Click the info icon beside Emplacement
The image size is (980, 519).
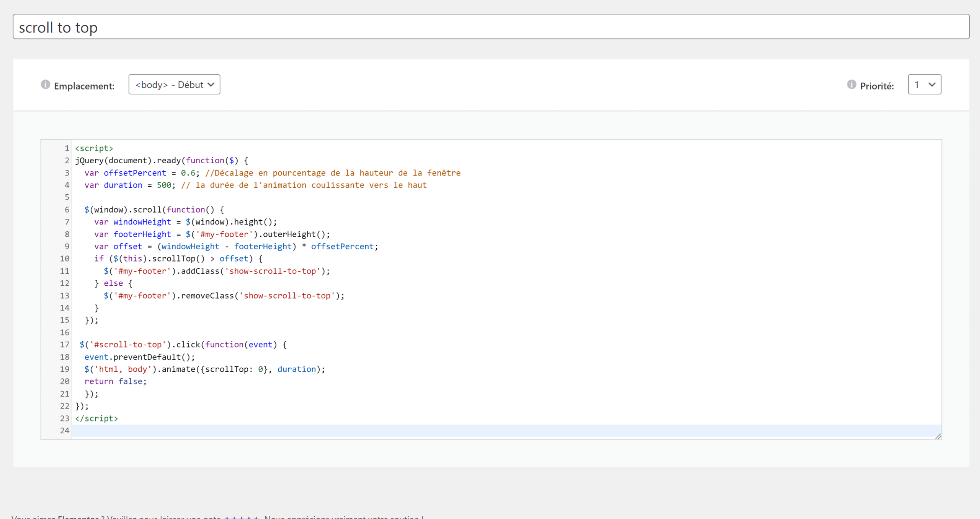(x=45, y=84)
